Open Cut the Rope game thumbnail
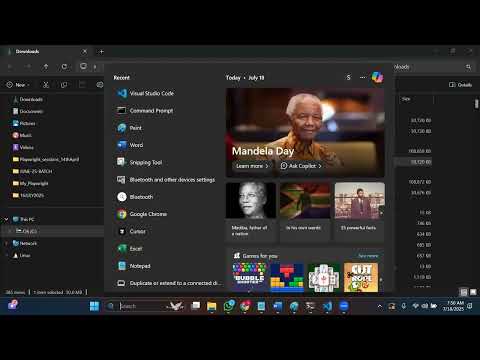The height and width of the screenshot is (360, 480). click(x=361, y=277)
